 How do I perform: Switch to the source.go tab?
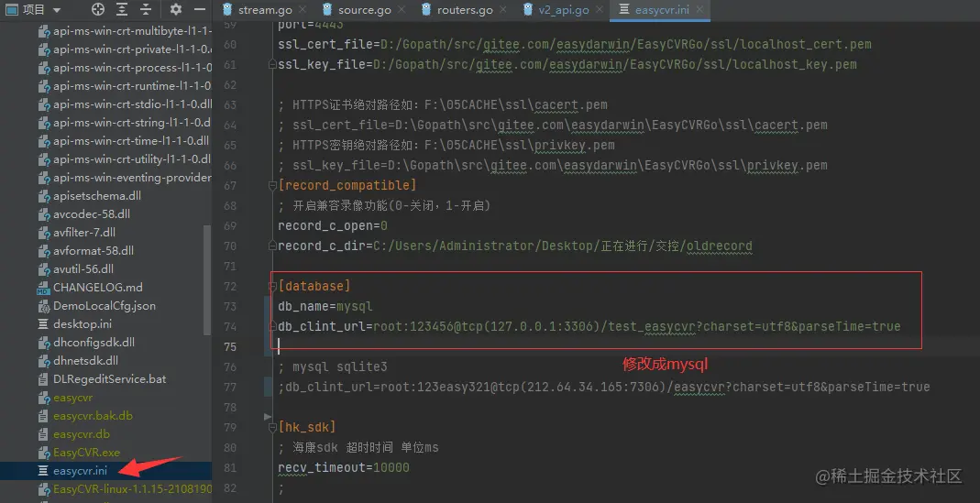(x=364, y=10)
